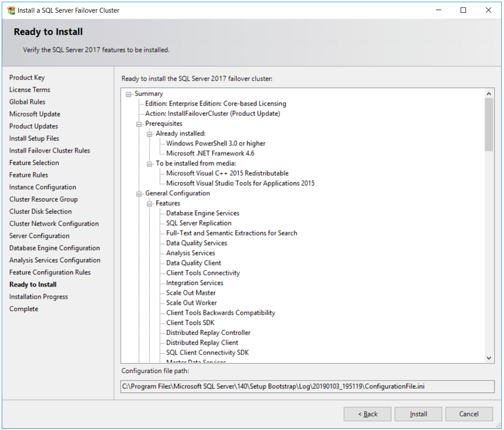Select Distributed Replay Client feature
The height and width of the screenshot is (430, 504).
[x=202, y=343]
